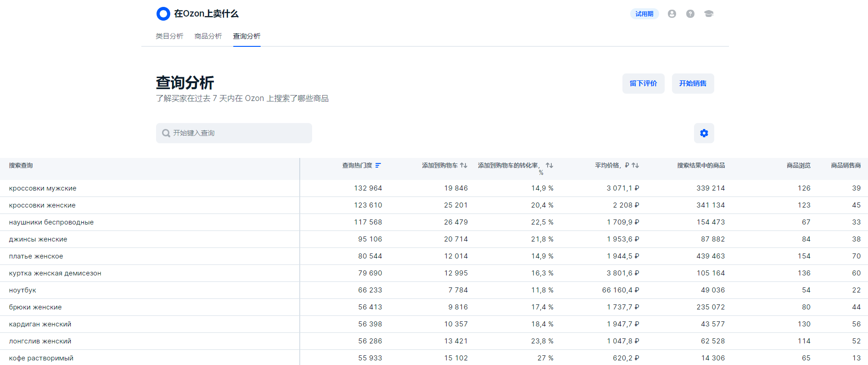
Task: Click the Ozon blue circle logo
Action: [163, 14]
